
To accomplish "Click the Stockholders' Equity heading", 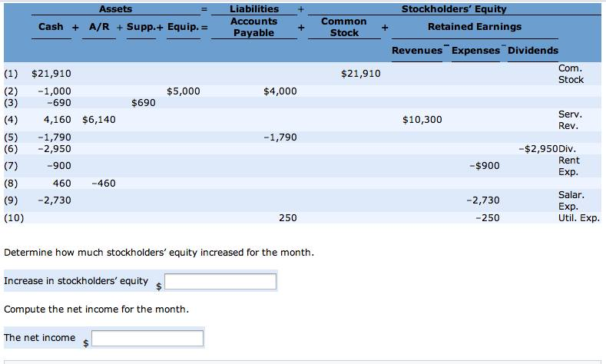I will [x=454, y=9].
